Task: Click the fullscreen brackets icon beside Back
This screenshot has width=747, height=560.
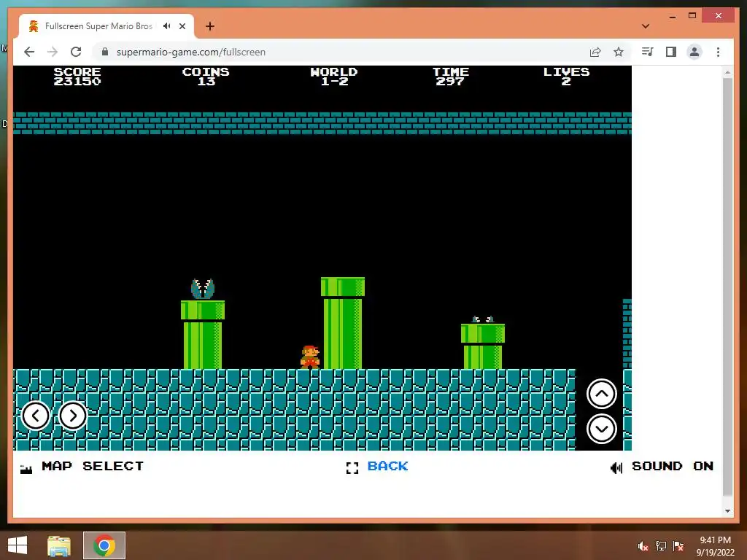Action: pos(352,468)
